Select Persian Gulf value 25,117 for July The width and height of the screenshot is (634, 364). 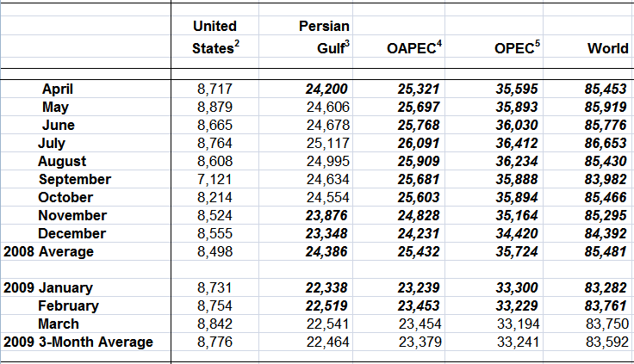coord(326,143)
